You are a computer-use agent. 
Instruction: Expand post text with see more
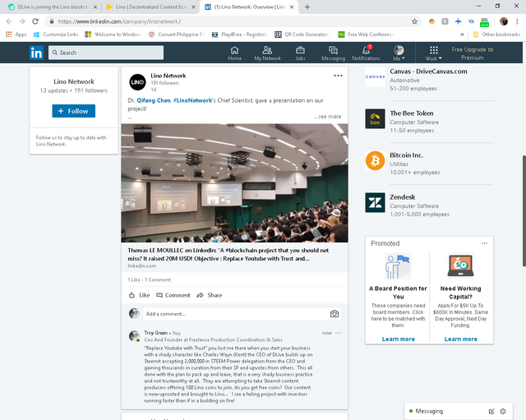point(328,117)
